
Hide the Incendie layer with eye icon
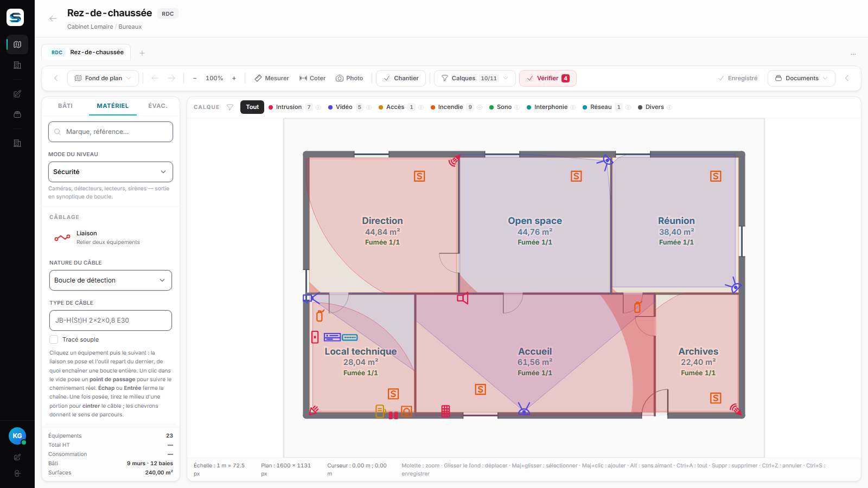(480, 107)
